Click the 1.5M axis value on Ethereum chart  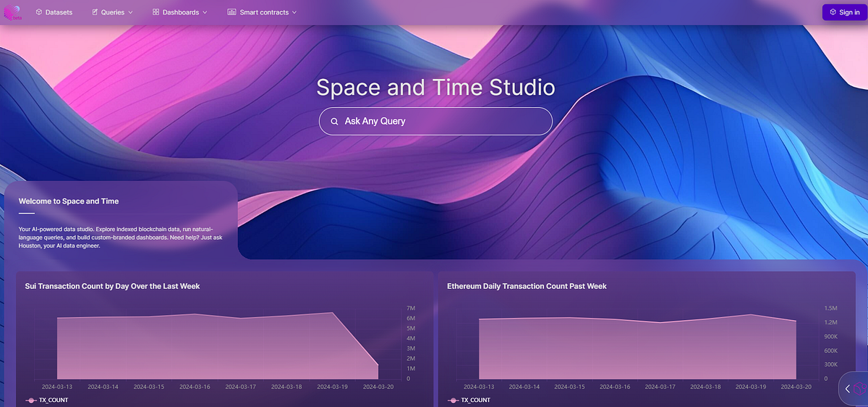tap(830, 309)
